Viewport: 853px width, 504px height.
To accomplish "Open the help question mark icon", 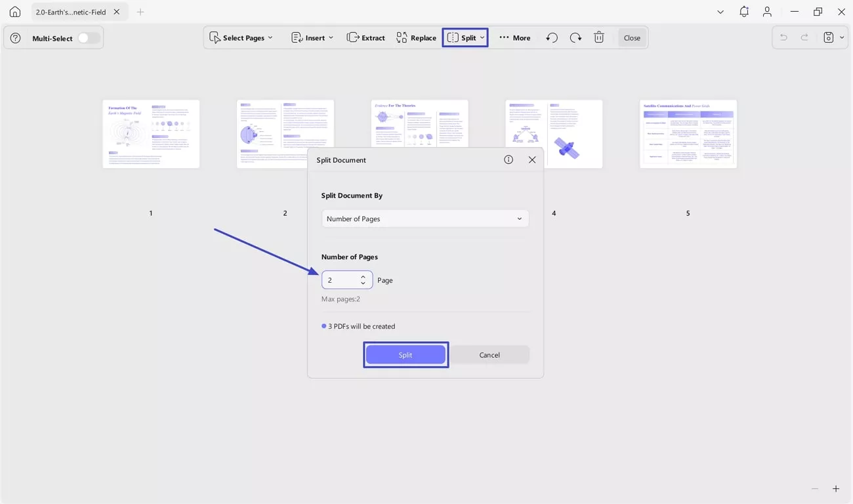I will click(x=16, y=38).
